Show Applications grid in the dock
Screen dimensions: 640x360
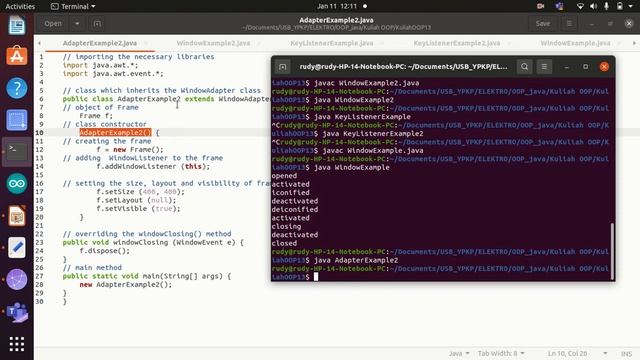(x=17, y=344)
